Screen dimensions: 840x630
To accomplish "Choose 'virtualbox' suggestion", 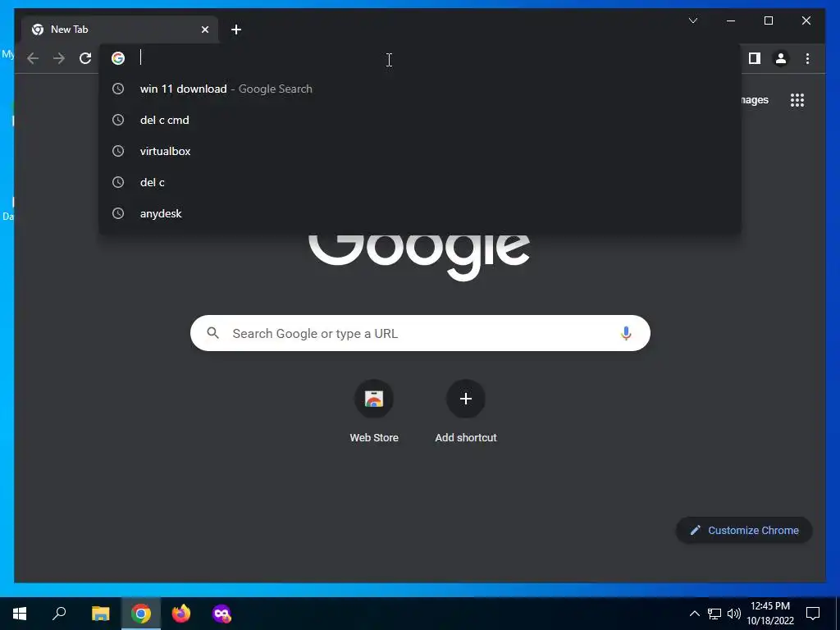I will tap(421, 151).
